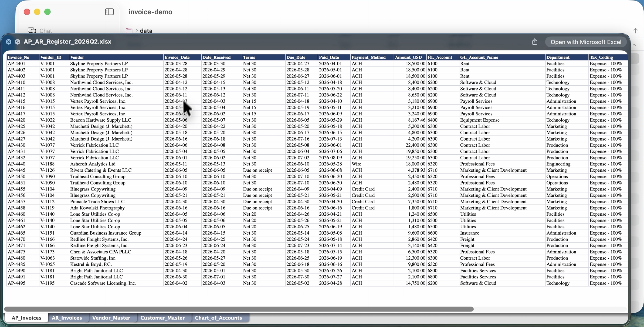Click the up arrow icon at top right
This screenshot has width=644, height=327.
pyautogui.click(x=635, y=31)
